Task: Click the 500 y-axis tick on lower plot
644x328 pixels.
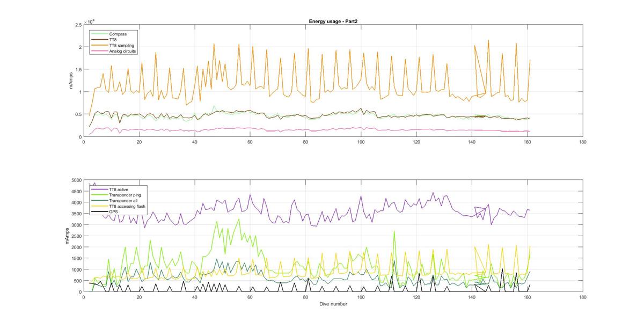Action: 77,281
